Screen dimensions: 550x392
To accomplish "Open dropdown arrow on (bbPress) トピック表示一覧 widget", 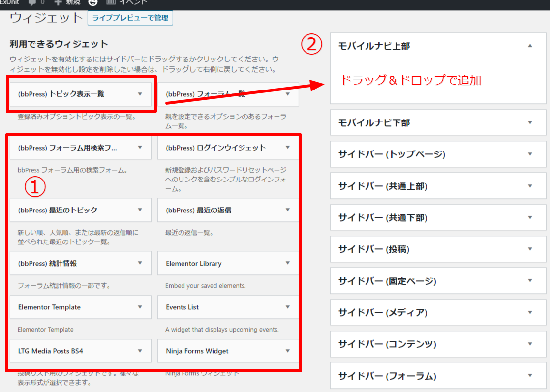I will coord(140,94).
